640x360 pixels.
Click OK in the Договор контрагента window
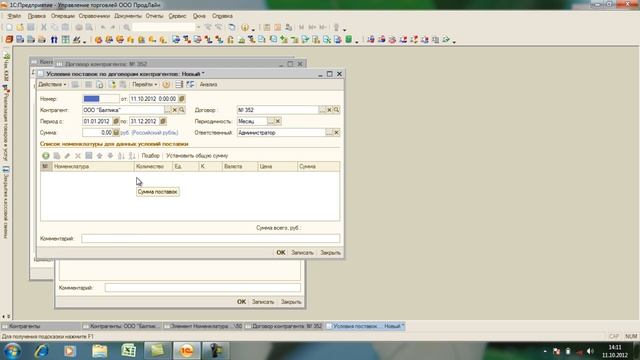[x=241, y=302]
